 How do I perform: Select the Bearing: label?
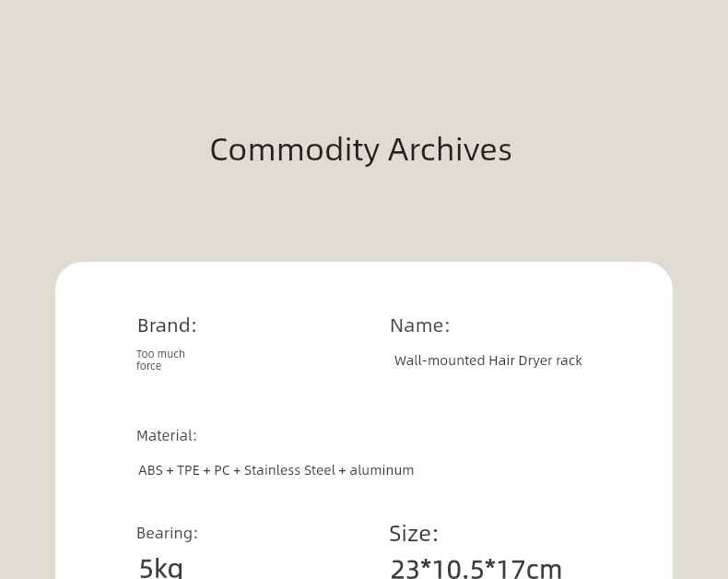point(167,533)
